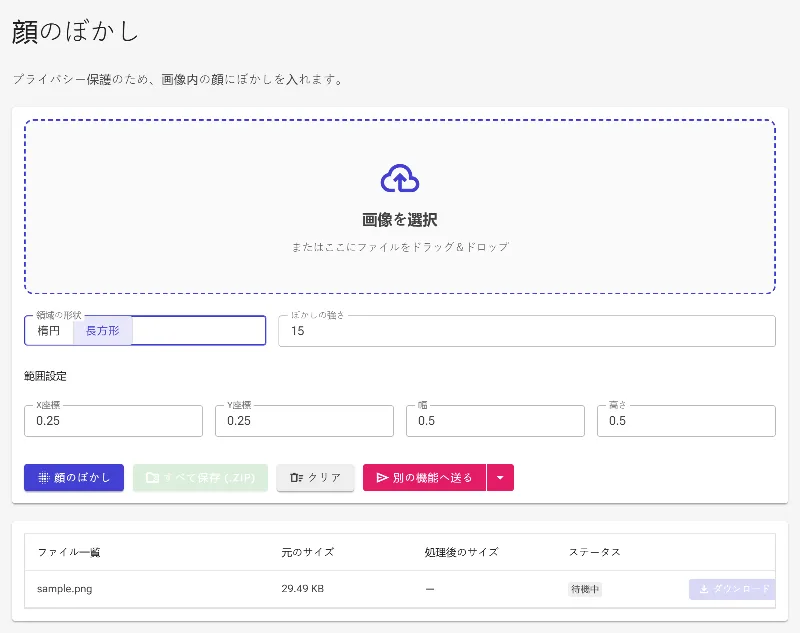The height and width of the screenshot is (633, 800).
Task: Click the 顔のぼかし button
Action: coord(74,477)
